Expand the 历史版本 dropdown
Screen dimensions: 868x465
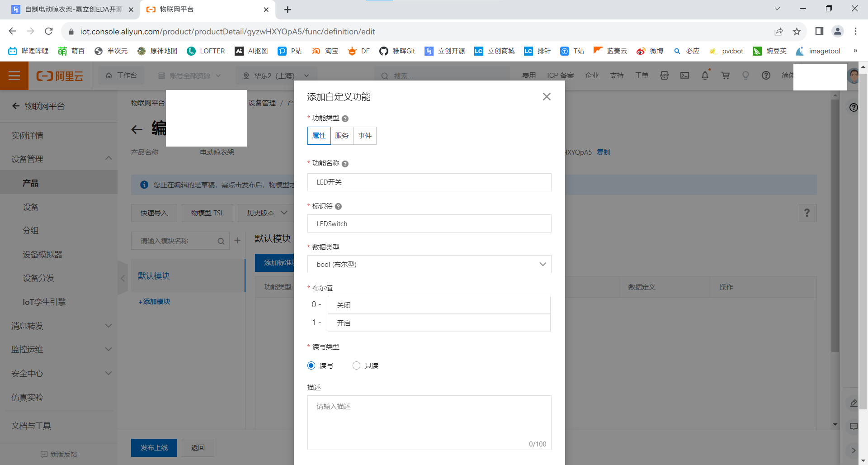267,213
